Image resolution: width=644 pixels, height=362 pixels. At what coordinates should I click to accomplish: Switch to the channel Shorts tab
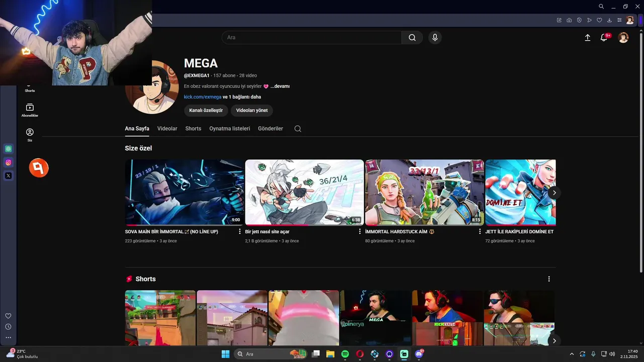(x=193, y=129)
